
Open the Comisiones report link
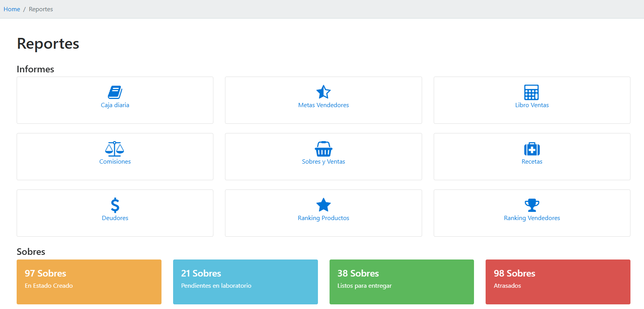pyautogui.click(x=115, y=162)
